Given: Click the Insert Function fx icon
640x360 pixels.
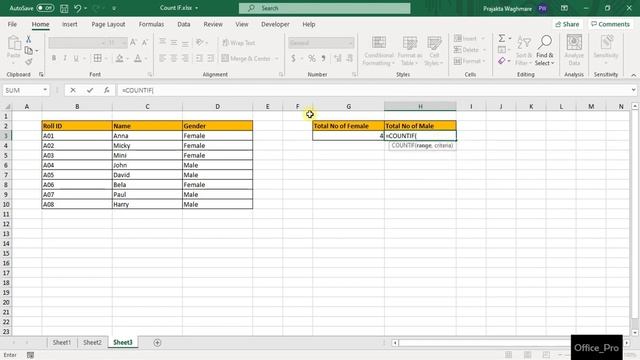Looking at the screenshot, I should coord(107,90).
